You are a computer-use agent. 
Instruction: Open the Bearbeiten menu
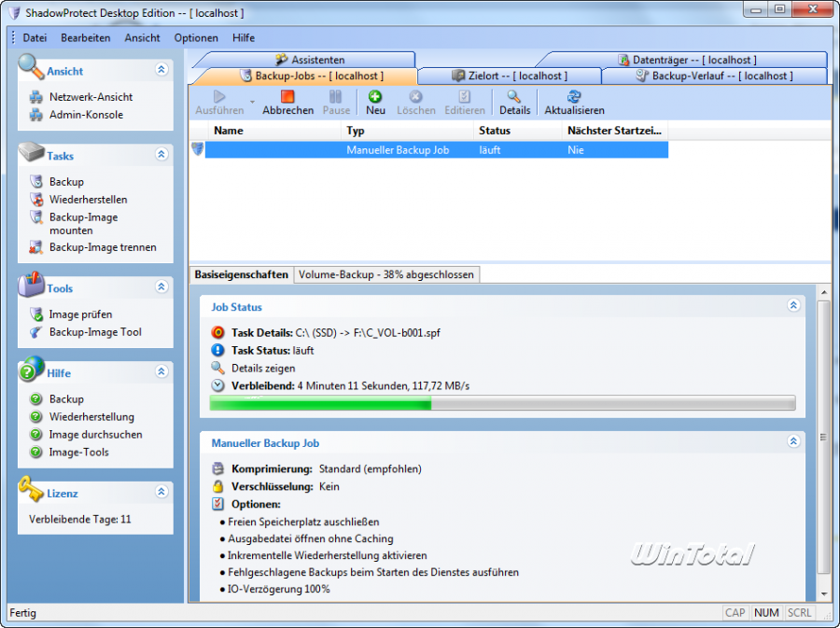85,38
